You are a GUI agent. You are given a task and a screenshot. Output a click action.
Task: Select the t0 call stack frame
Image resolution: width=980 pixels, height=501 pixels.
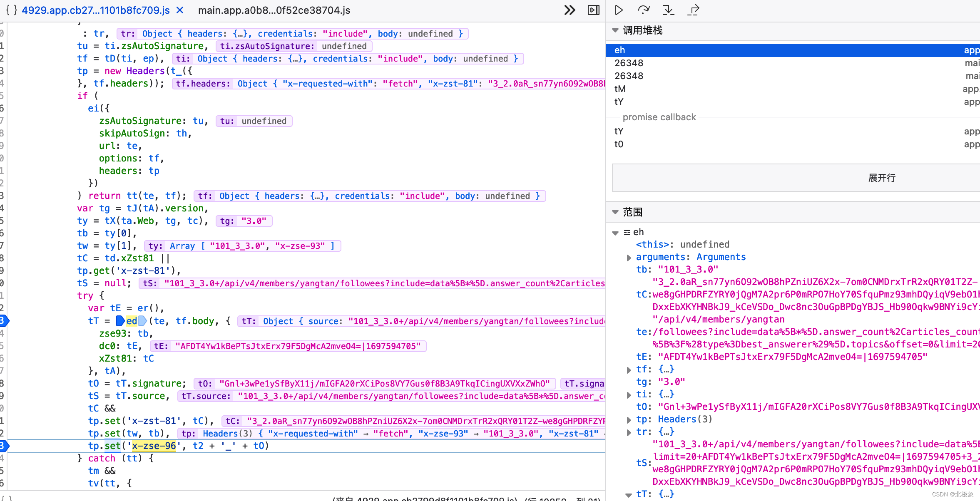tap(793, 144)
